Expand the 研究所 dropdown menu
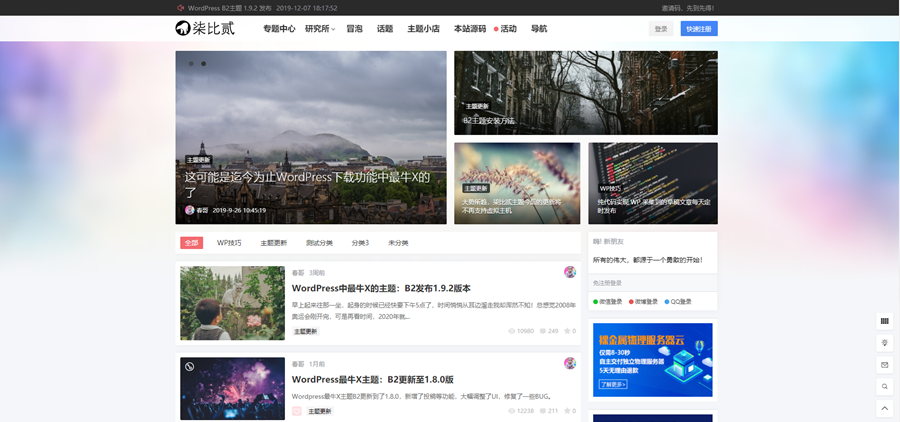This screenshot has width=900, height=422. point(320,29)
